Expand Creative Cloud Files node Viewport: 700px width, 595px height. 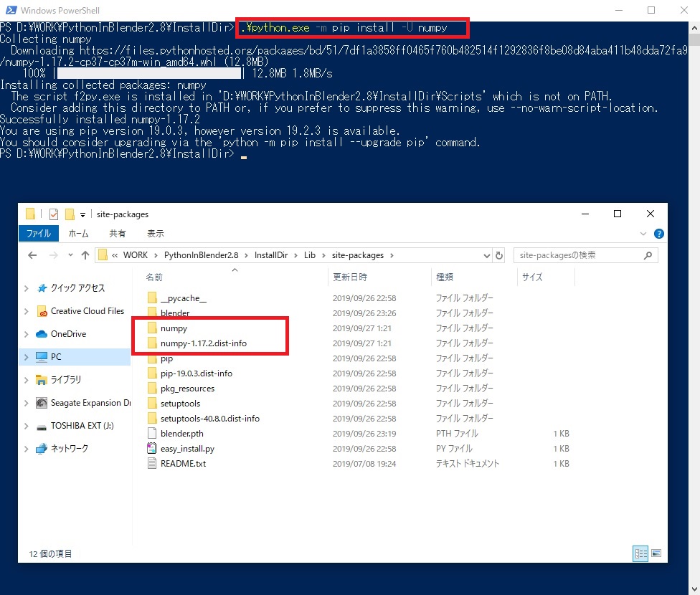pos(27,311)
